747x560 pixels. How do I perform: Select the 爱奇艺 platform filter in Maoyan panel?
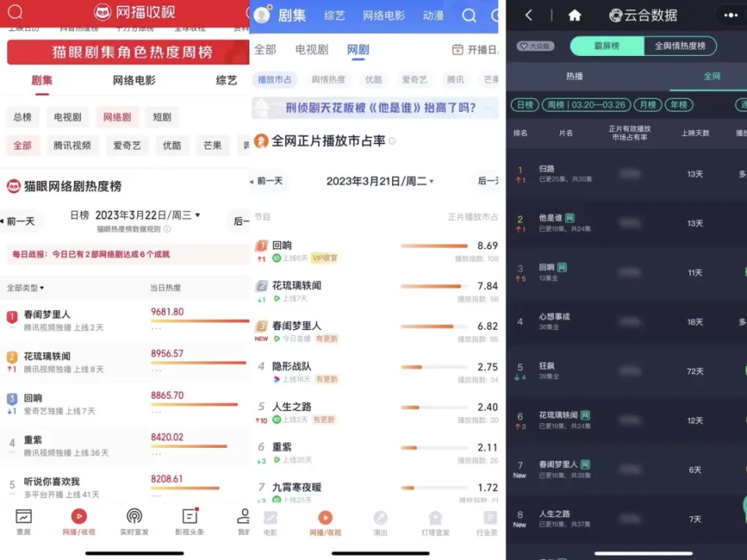click(x=127, y=145)
